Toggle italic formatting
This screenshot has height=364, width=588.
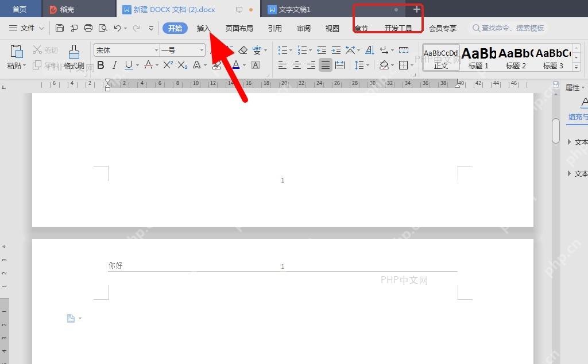[x=115, y=65]
